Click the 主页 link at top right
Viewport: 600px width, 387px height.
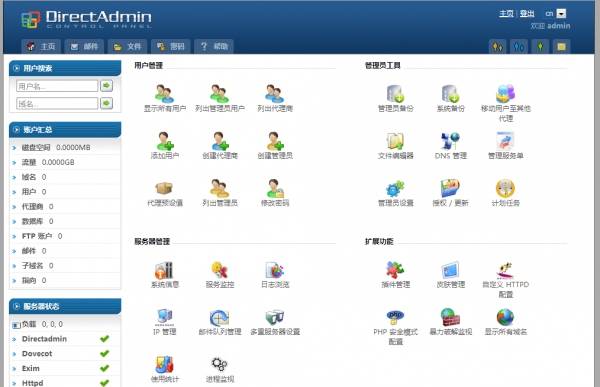[506, 14]
